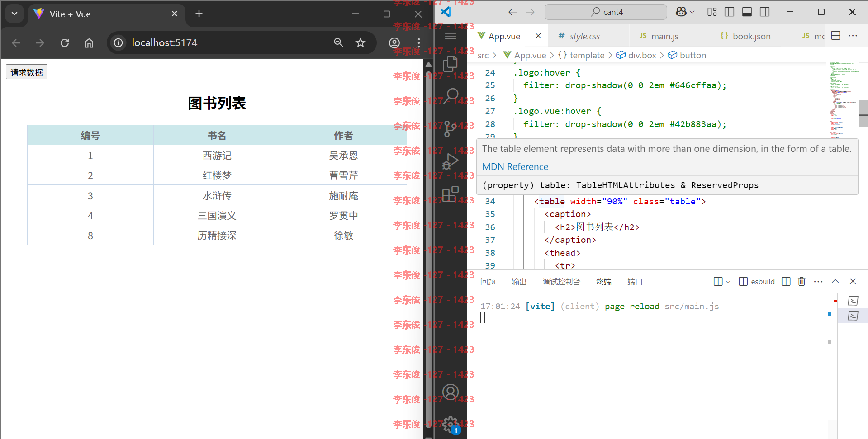This screenshot has height=439, width=868.
Task: Open 调试控制台 panel tab
Action: (561, 282)
